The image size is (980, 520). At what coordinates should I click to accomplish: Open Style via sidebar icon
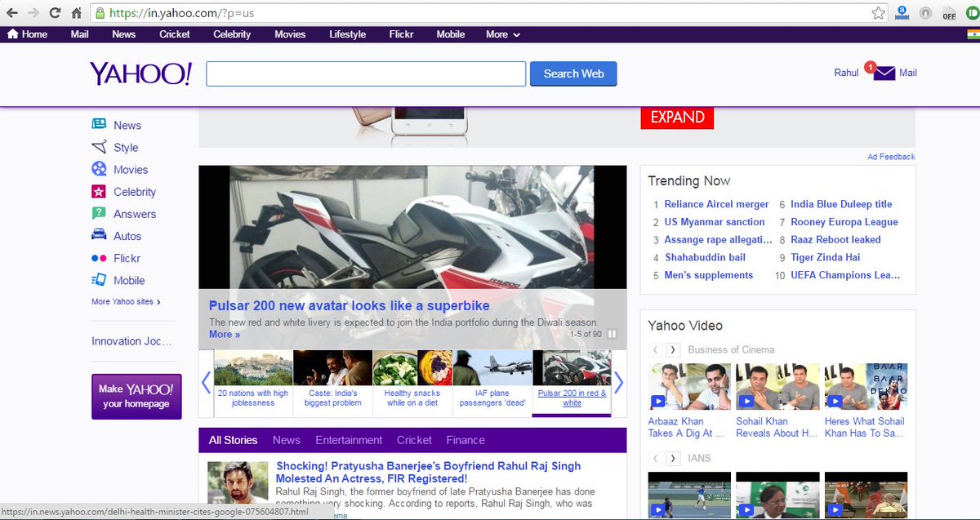click(x=99, y=147)
